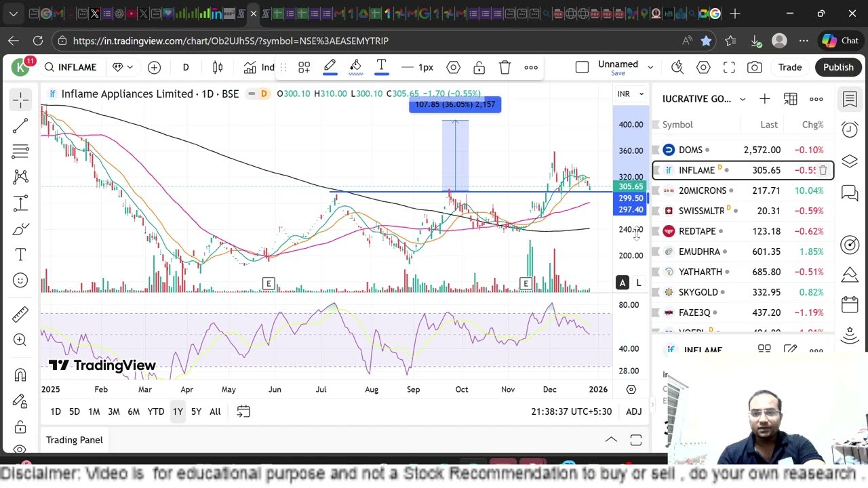Screen dimensions: 868x488
Task: Select the crosshair cursor tool
Action: 20,100
